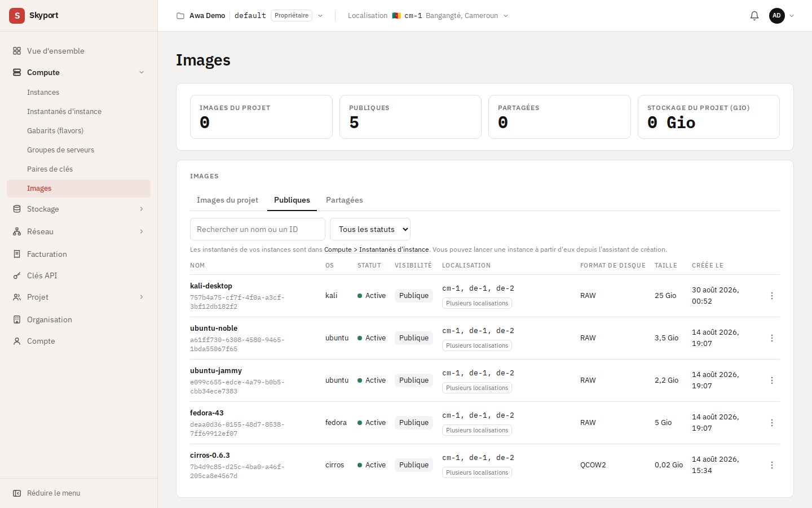The image size is (812, 508).
Task: Expand the Stockage sidebar section
Action: click(142, 209)
